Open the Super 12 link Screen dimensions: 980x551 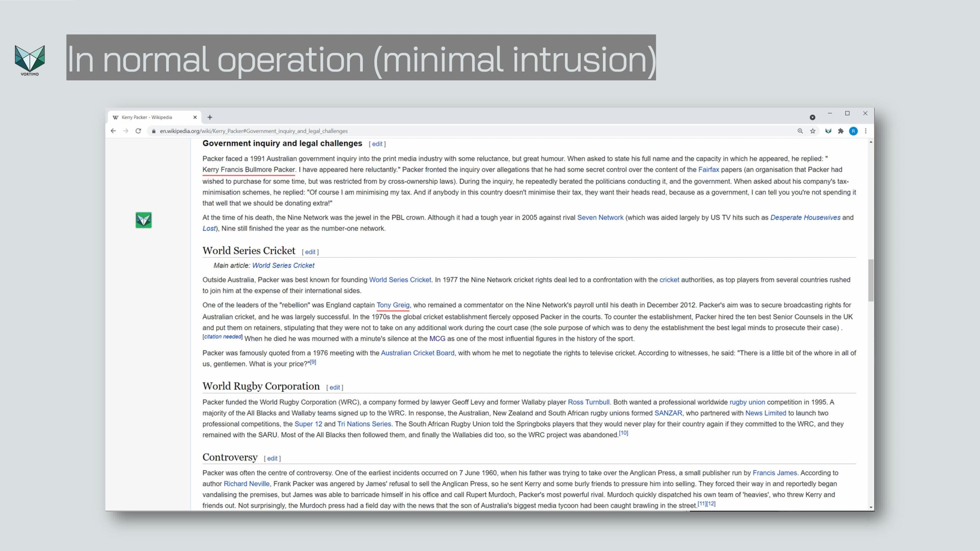coord(308,424)
